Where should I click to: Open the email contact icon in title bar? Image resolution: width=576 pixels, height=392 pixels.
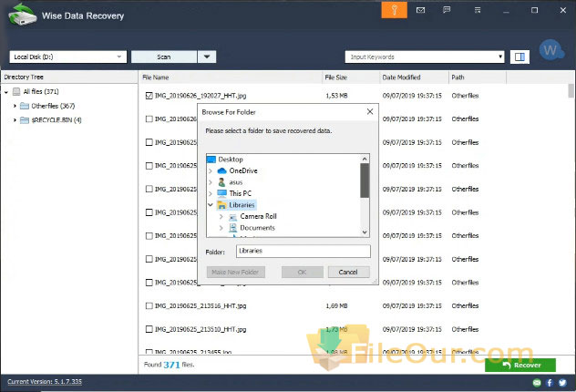pos(421,10)
